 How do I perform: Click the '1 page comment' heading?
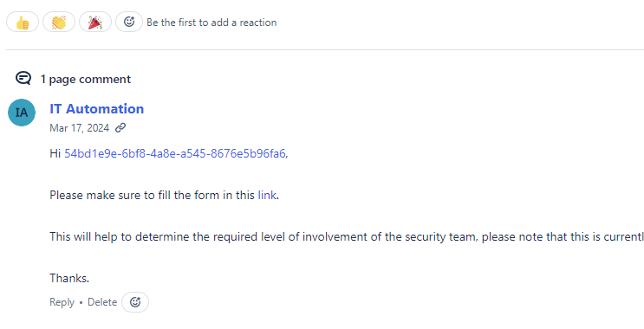click(86, 79)
